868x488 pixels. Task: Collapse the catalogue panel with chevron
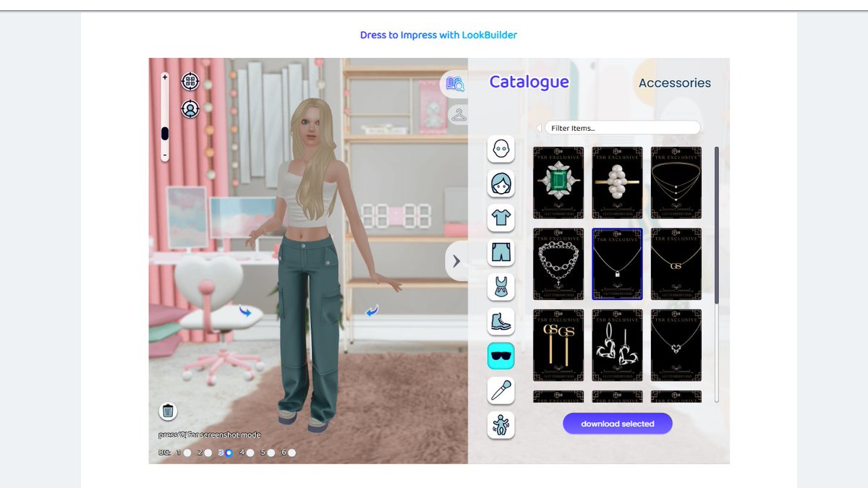pos(456,262)
